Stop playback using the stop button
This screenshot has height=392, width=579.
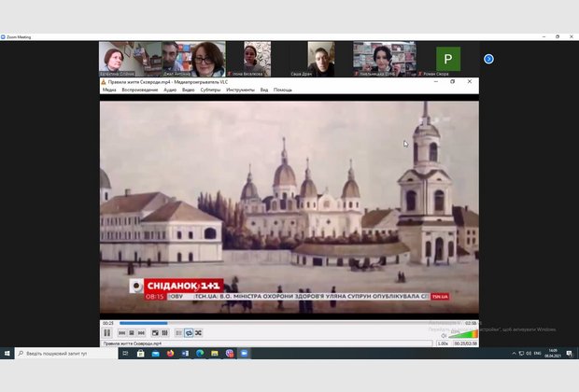pyautogui.click(x=131, y=332)
